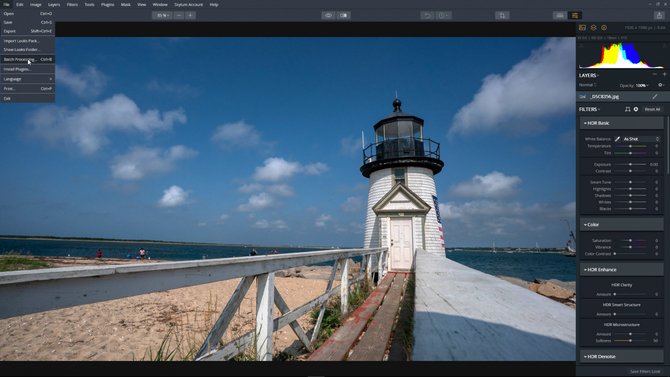Open the Mask menu in menu bar

126,4
